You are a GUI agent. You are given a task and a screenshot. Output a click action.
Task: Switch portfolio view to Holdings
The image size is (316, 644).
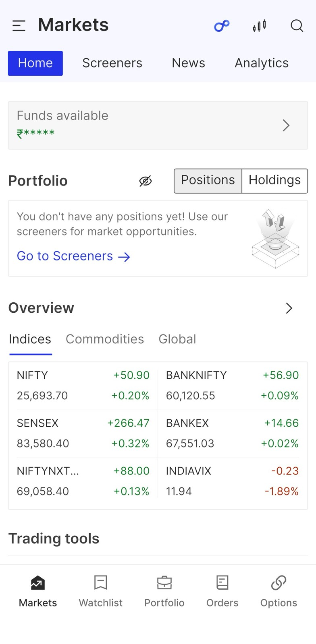[x=274, y=181]
